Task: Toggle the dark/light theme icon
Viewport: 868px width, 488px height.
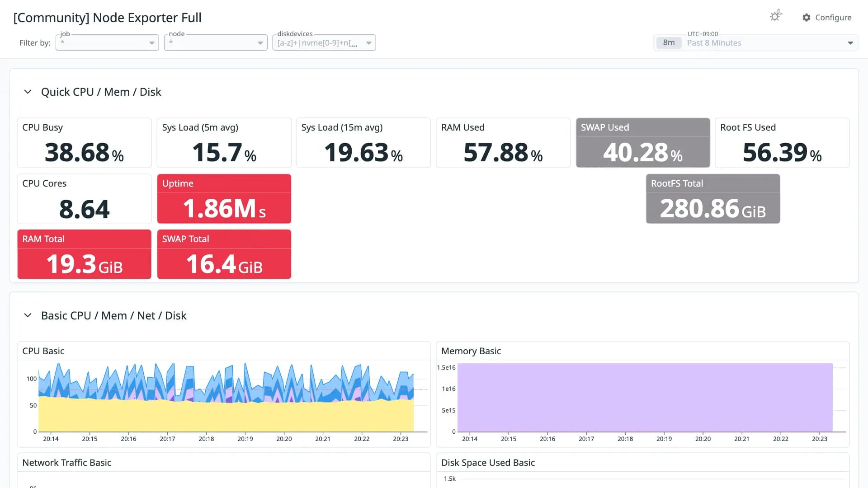Action: pyautogui.click(x=776, y=16)
